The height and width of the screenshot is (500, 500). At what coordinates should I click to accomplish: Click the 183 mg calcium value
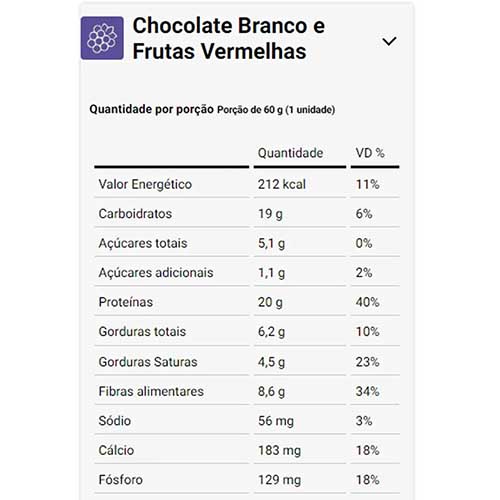[x=279, y=450]
